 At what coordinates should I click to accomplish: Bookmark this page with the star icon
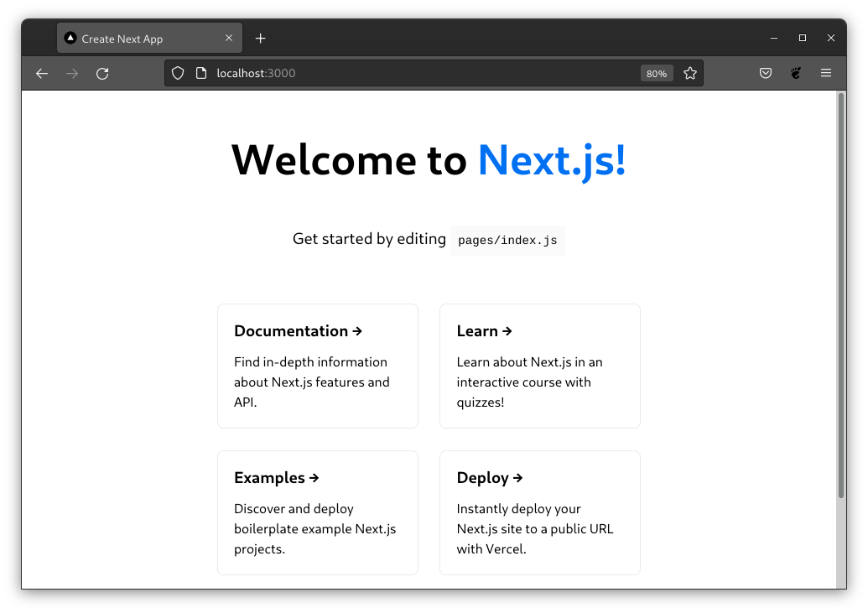tap(690, 74)
